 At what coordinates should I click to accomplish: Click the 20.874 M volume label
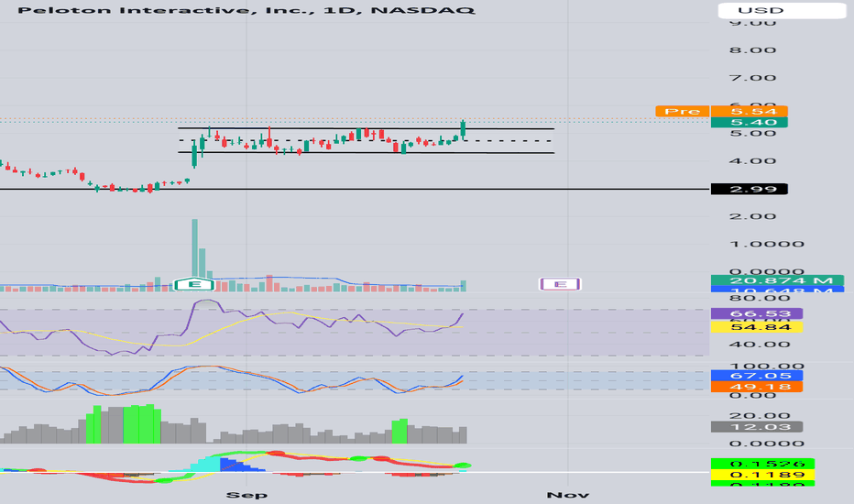[x=779, y=280]
